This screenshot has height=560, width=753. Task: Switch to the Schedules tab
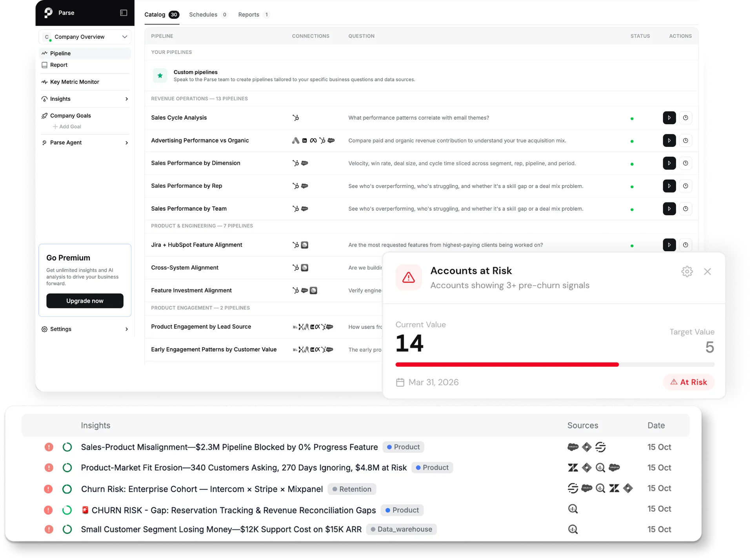point(204,14)
